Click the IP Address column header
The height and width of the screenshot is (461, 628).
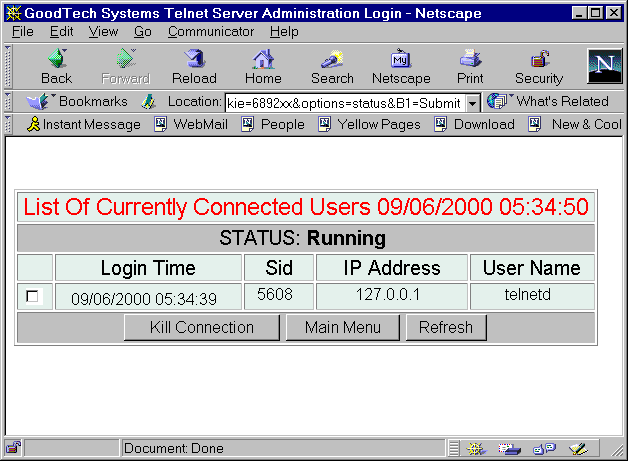(x=392, y=268)
